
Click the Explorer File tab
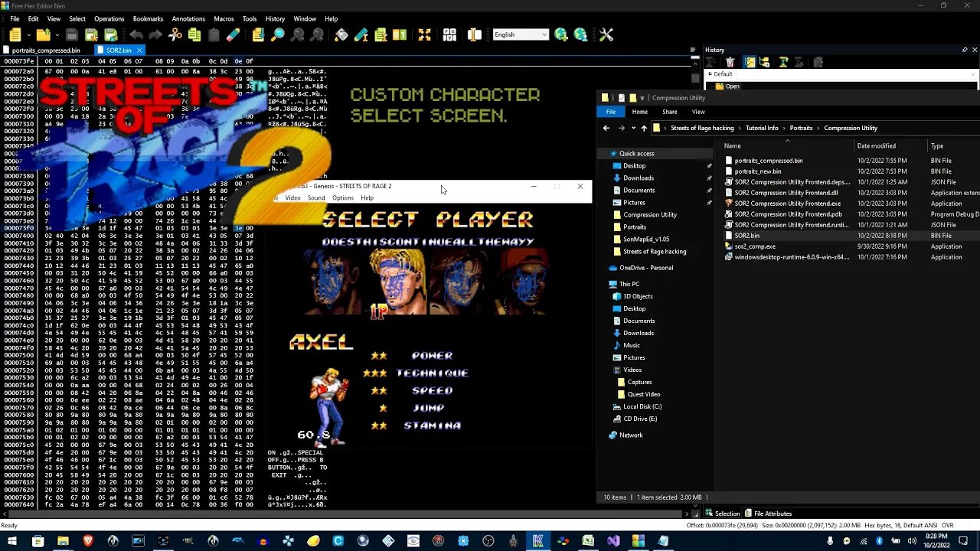[611, 112]
